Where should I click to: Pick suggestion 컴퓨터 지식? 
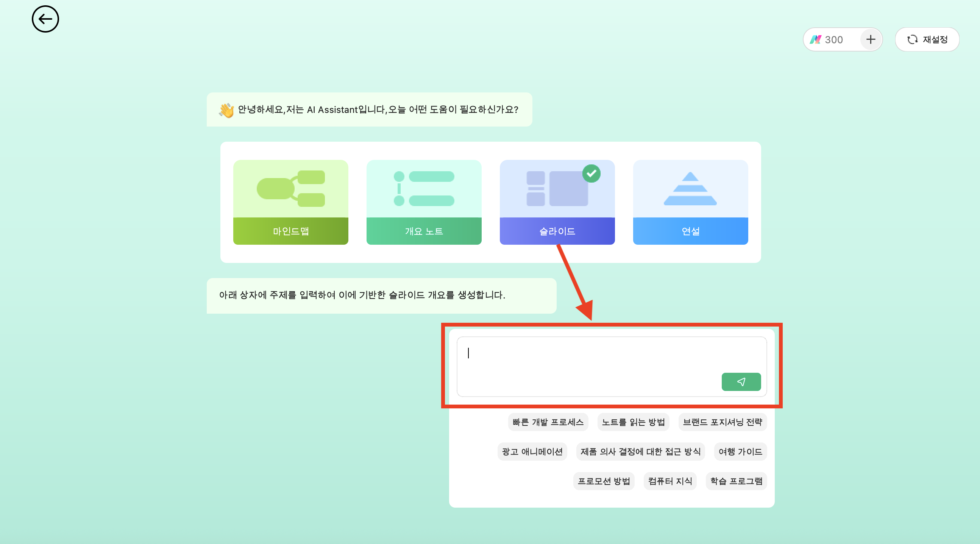click(x=670, y=481)
